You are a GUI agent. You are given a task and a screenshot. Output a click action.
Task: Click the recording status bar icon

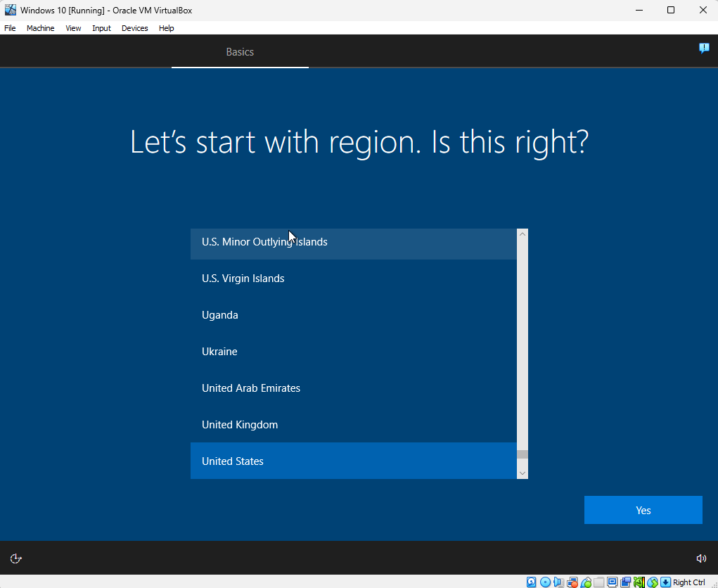click(x=625, y=582)
